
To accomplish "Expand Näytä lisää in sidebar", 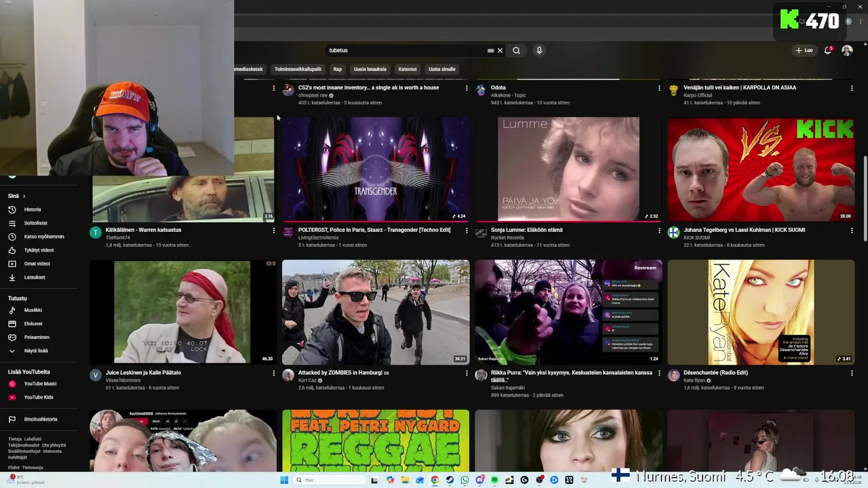I will coord(35,350).
